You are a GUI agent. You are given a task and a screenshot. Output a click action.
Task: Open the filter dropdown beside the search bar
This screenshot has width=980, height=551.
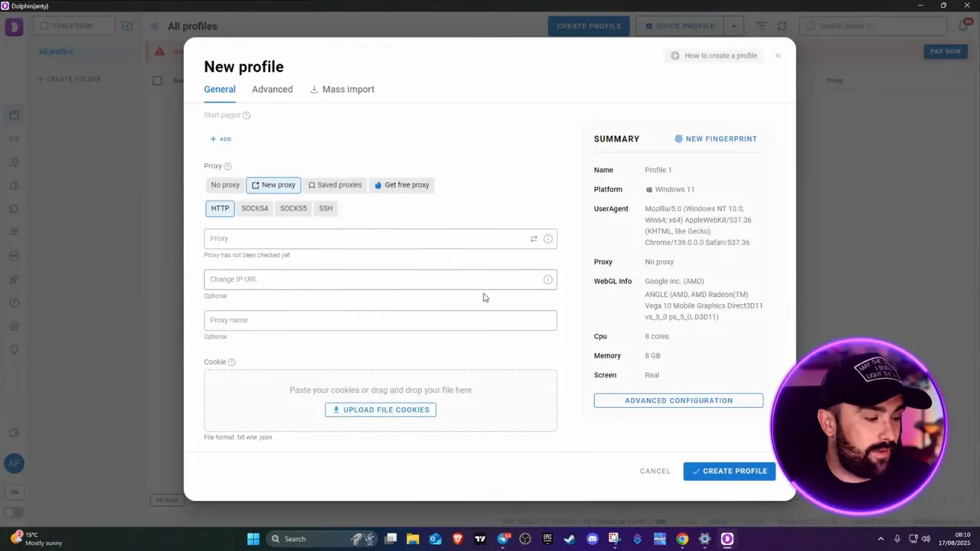click(x=760, y=25)
